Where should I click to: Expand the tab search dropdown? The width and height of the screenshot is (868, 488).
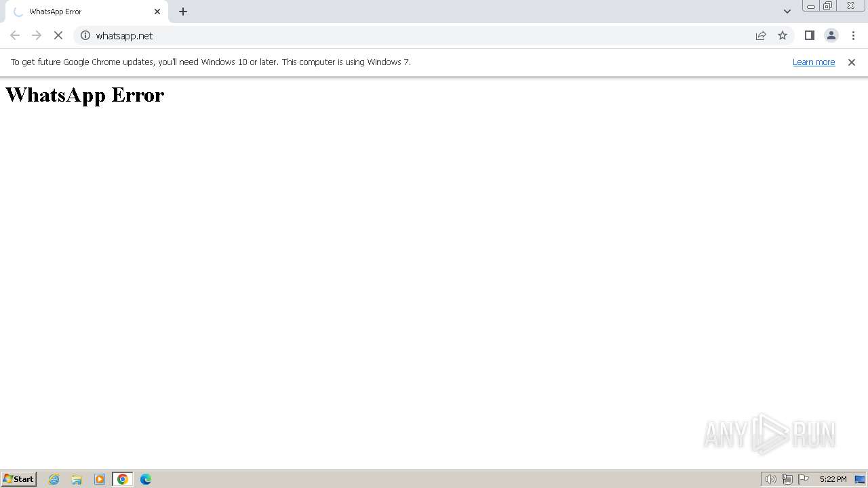(787, 12)
